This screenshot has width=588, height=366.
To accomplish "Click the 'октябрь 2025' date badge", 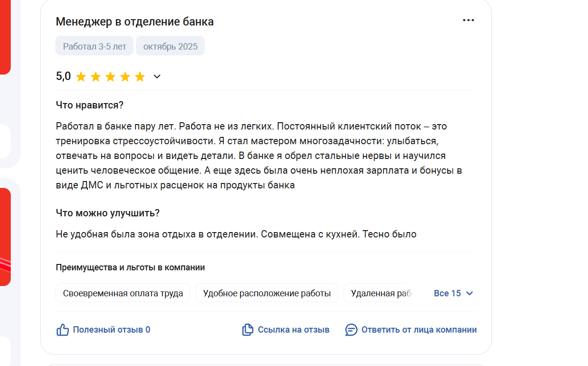I will 170,47.
